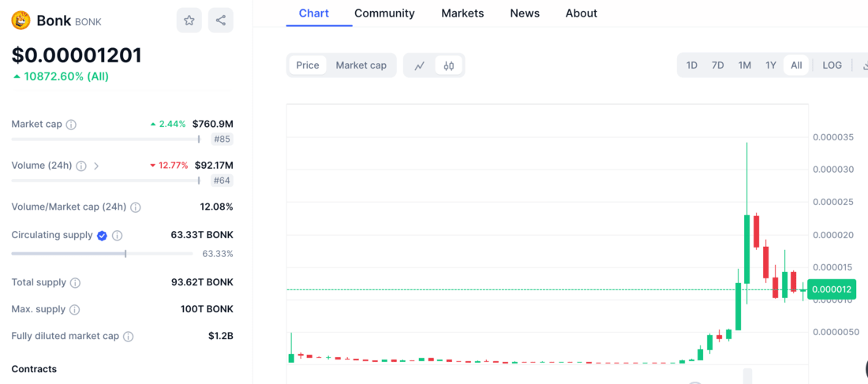Viewport: 868px width, 384px height.
Task: Click the Fully diluted market cap info icon
Action: click(128, 337)
